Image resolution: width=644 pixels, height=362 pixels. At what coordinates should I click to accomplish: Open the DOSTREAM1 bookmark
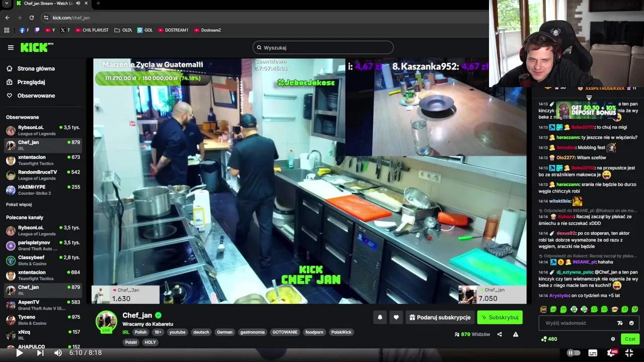[x=173, y=30]
